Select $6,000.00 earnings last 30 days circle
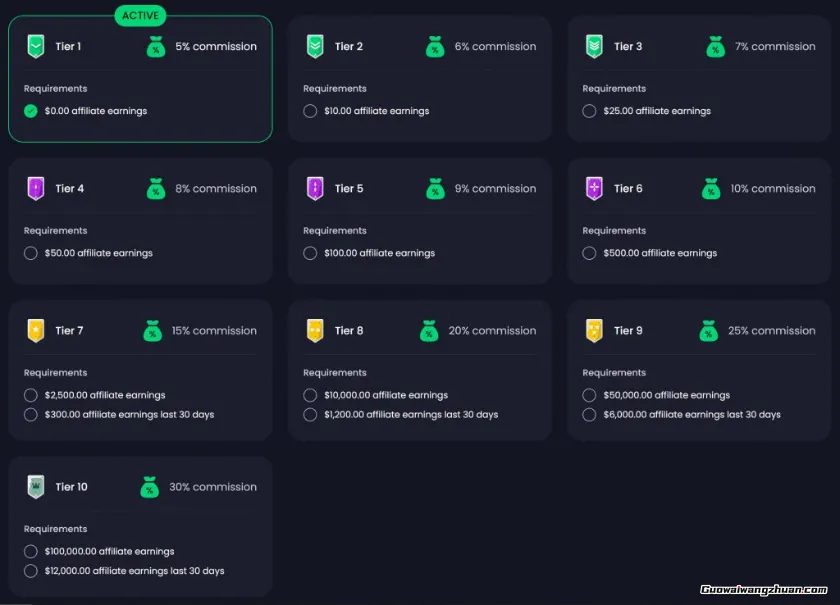 click(589, 414)
